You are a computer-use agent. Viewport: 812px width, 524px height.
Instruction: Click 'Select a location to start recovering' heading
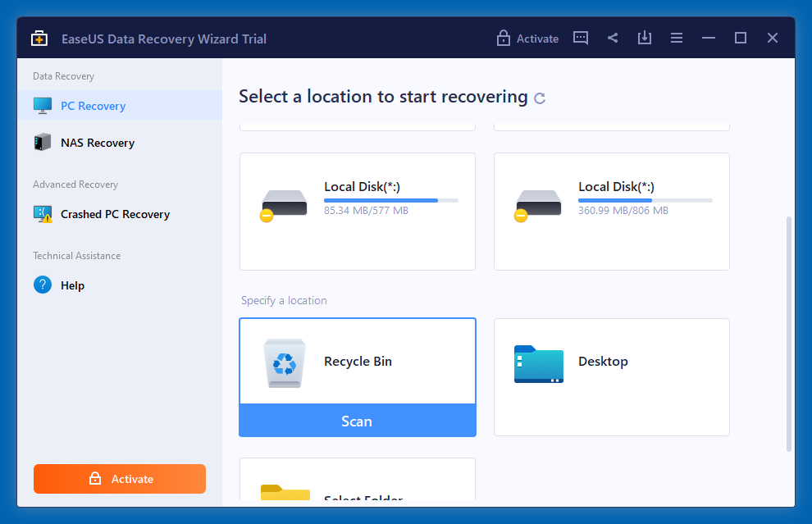[383, 97]
